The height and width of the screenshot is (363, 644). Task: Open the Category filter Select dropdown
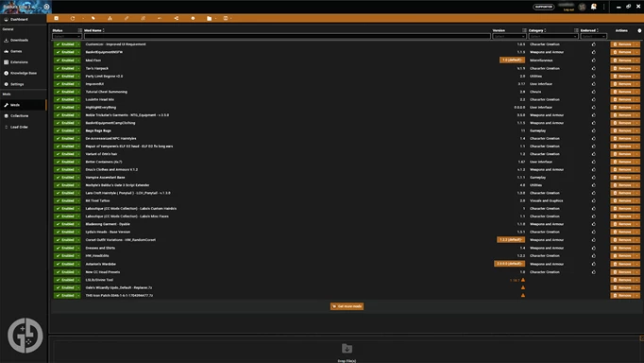tap(553, 36)
